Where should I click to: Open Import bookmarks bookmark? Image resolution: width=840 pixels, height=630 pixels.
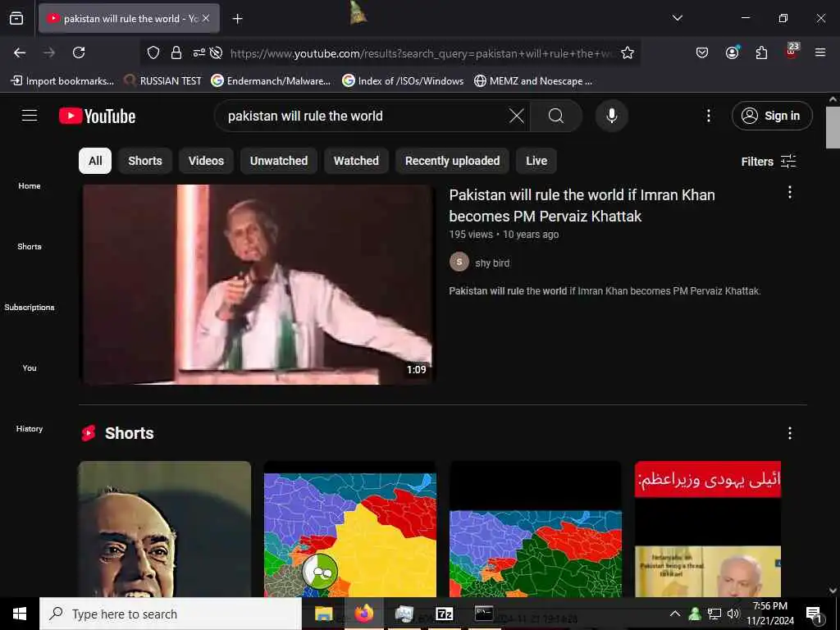(x=62, y=81)
